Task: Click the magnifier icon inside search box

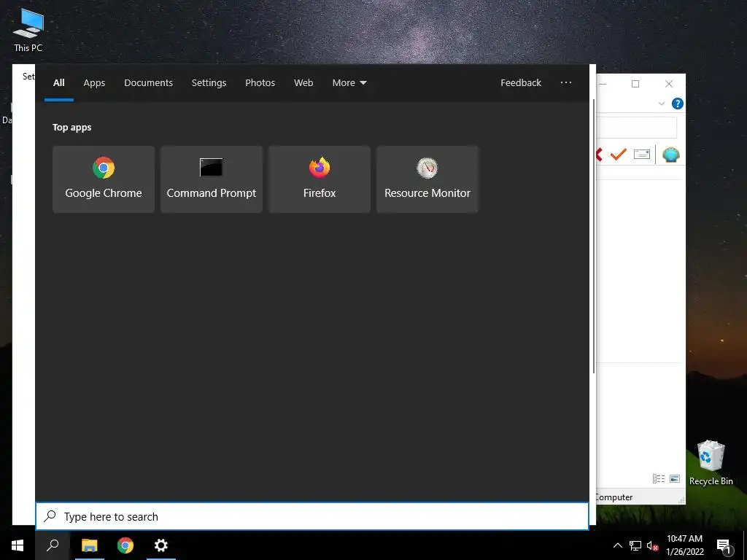Action: (50, 516)
